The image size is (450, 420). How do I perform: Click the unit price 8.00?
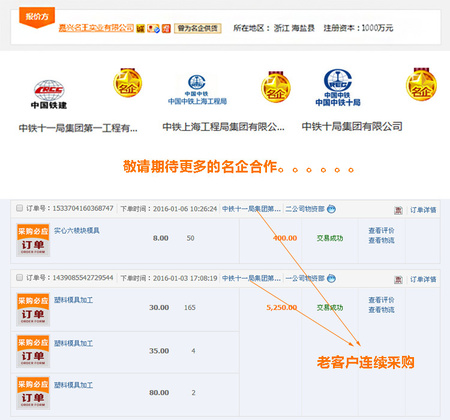click(161, 238)
